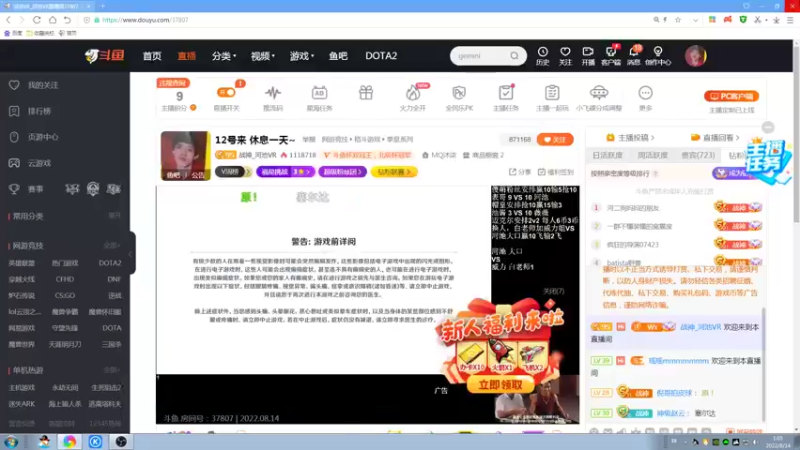Close the 新人福利 promo popup
Screen dimensions: 800x450
(554, 291)
